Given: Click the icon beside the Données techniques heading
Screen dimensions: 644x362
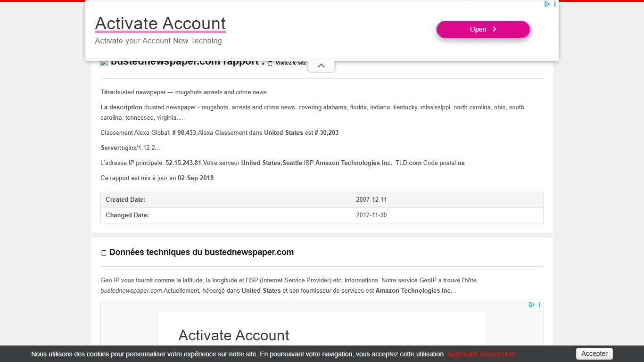Looking at the screenshot, I should [x=104, y=253].
